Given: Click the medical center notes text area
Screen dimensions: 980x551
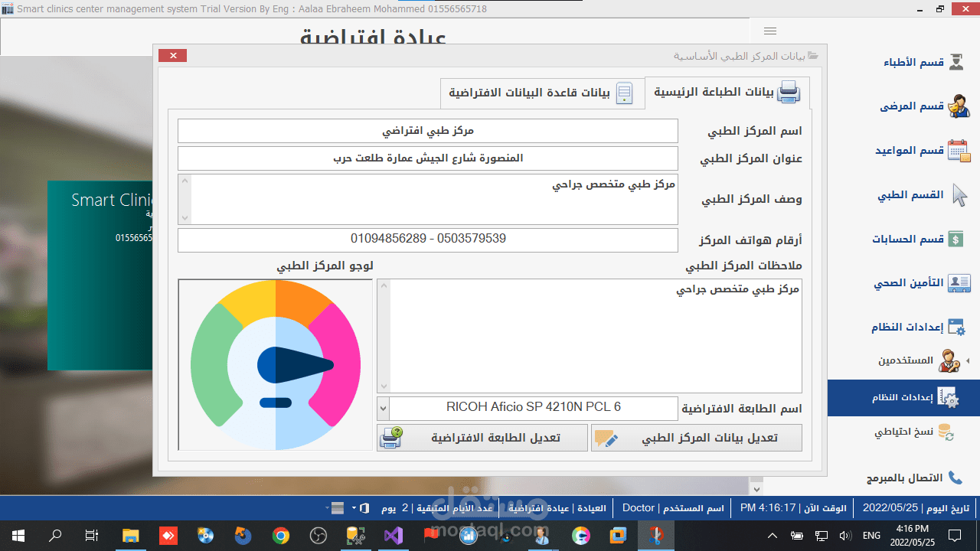Looking at the screenshot, I should click(x=590, y=336).
